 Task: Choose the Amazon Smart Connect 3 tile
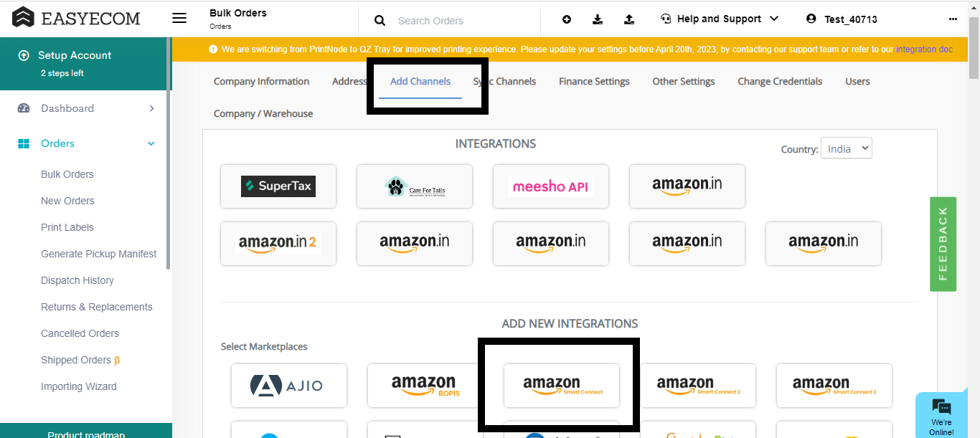pos(834,386)
